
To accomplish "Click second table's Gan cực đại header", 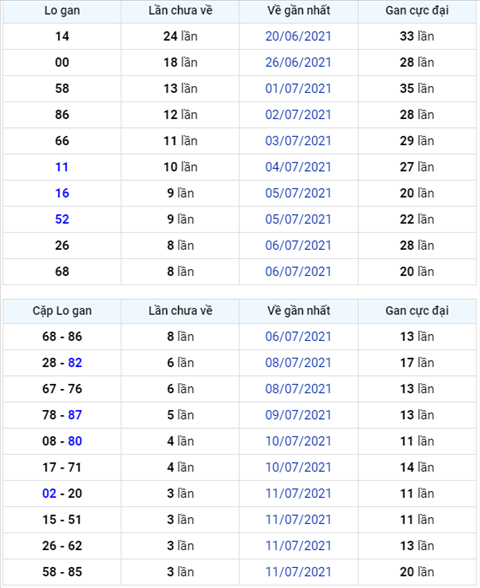I will pyautogui.click(x=417, y=311).
